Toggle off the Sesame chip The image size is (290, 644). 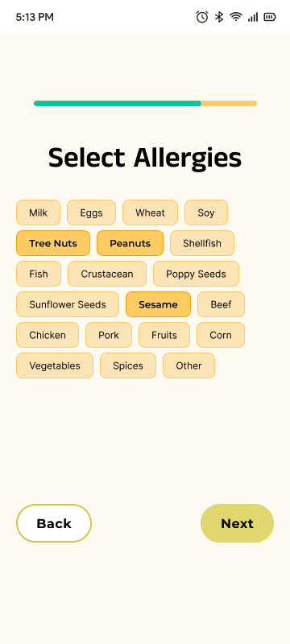[x=158, y=304]
